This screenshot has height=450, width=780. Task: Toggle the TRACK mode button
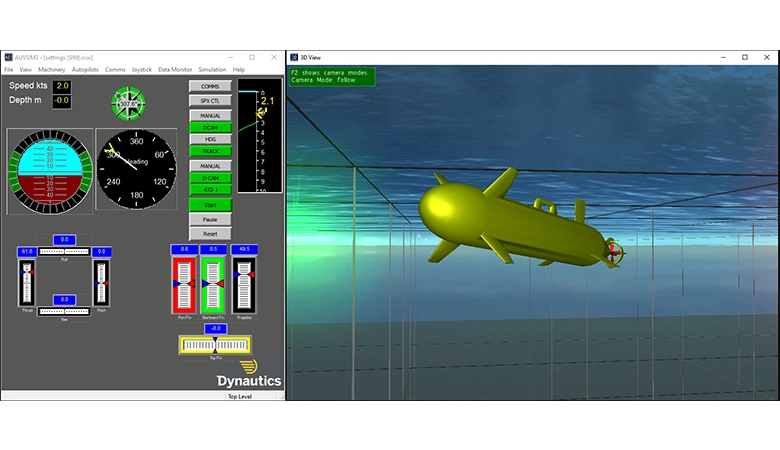coord(210,152)
